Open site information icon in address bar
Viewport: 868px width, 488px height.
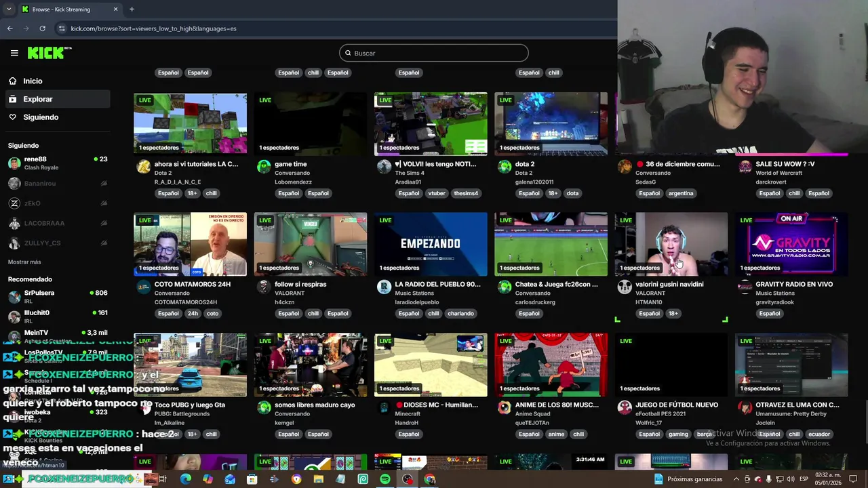coord(62,28)
